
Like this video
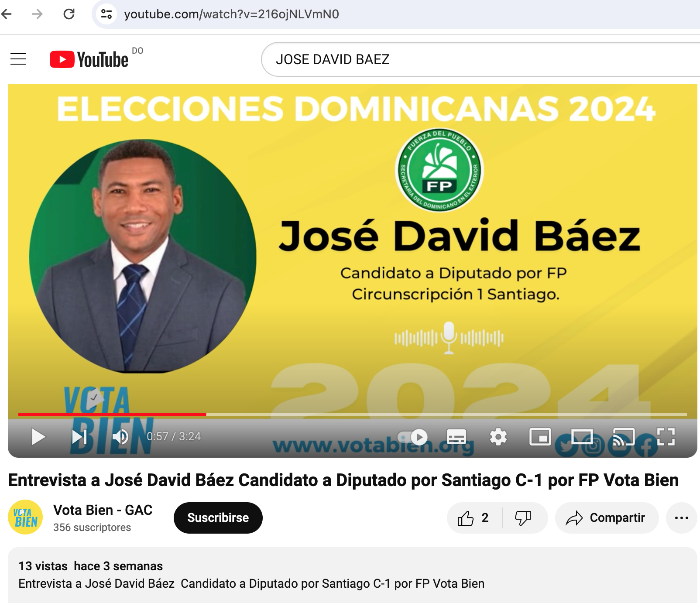(474, 518)
